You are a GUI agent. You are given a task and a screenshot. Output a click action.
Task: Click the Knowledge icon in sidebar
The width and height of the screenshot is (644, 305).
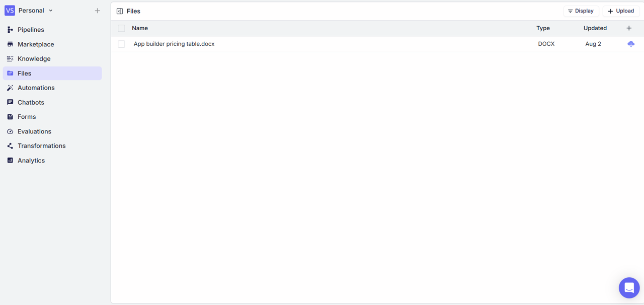pyautogui.click(x=10, y=59)
